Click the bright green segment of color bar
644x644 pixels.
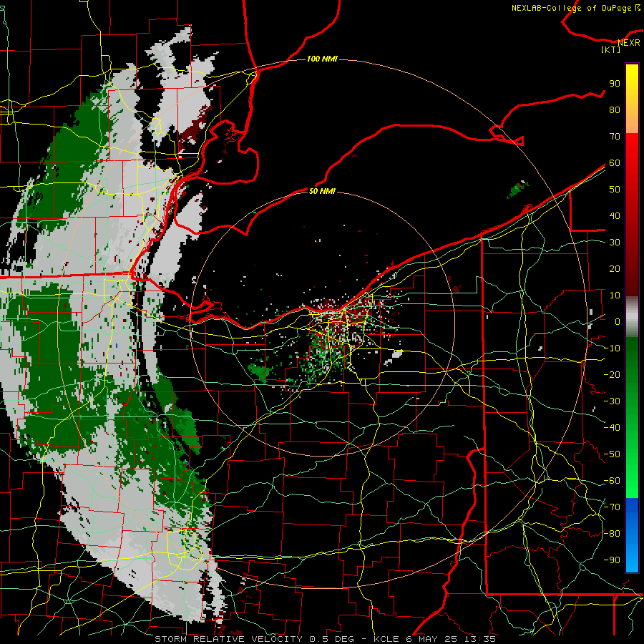632,472
